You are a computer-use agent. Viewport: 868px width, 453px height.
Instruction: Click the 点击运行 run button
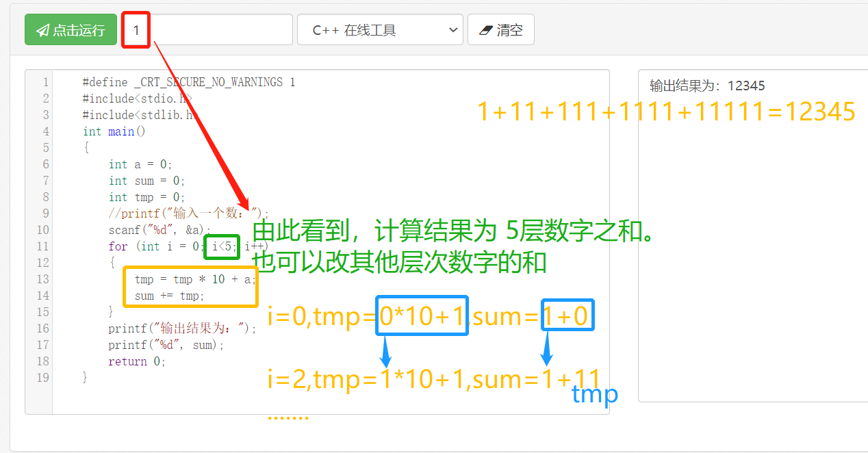pyautogui.click(x=71, y=29)
